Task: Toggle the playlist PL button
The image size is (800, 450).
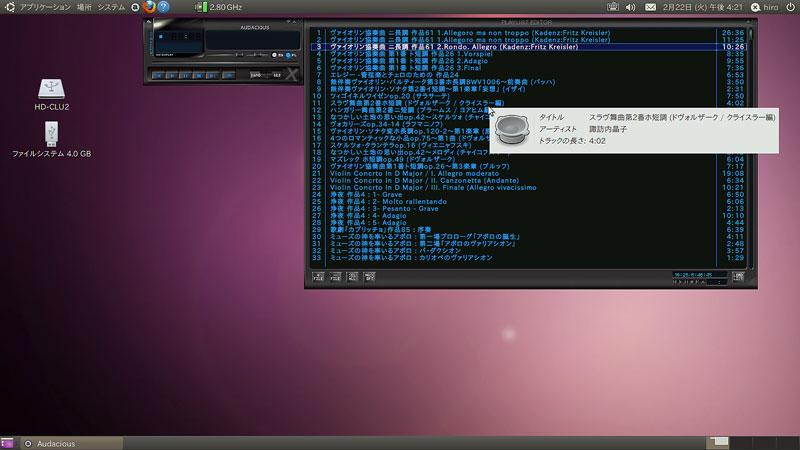Action: [x=291, y=55]
